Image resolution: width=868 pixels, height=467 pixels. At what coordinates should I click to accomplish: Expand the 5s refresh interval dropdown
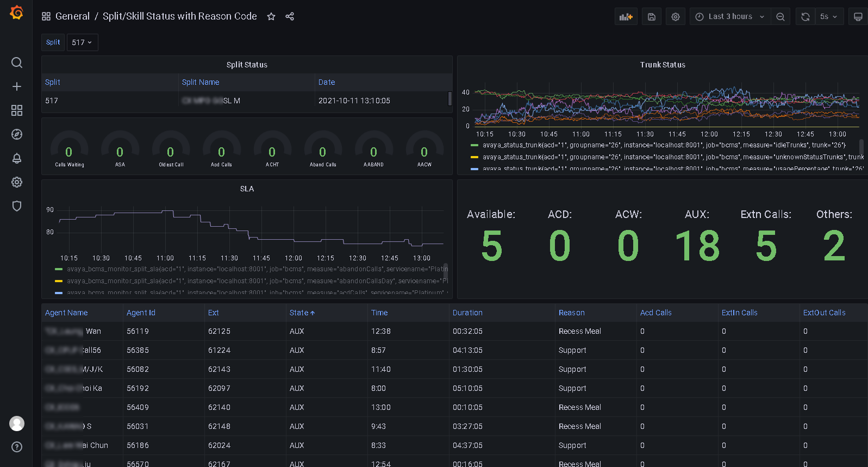tap(829, 17)
